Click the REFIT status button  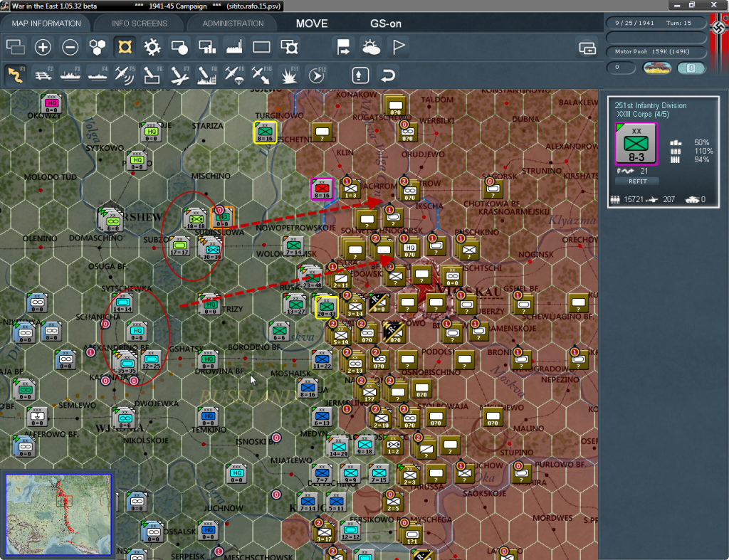click(x=637, y=181)
